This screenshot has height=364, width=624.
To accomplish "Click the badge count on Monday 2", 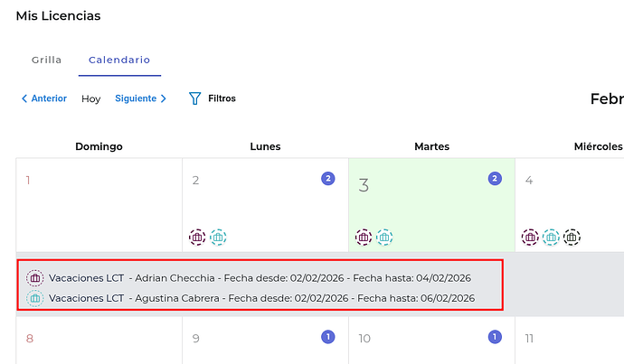I will tap(328, 179).
